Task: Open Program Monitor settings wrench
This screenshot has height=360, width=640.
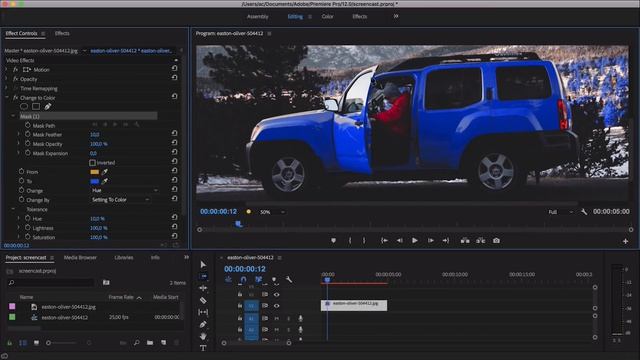Action: coord(584,212)
